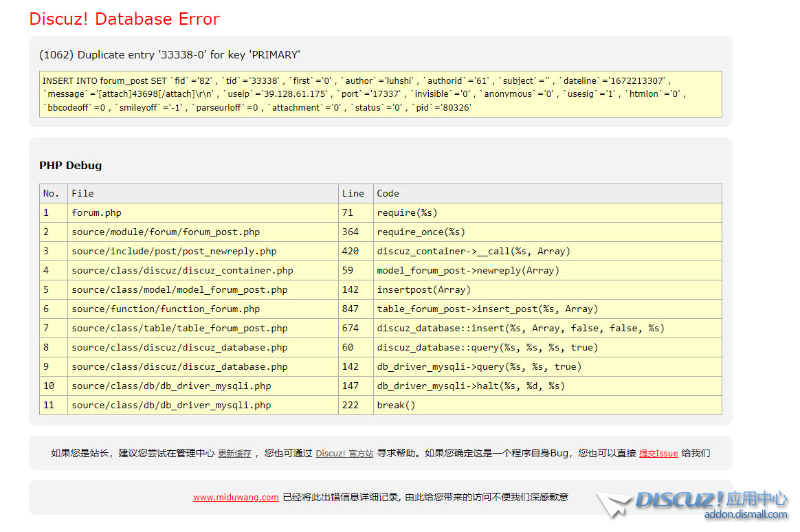Select the Duplicate entry '33338-0' error message
800x532 pixels.
tap(169, 54)
